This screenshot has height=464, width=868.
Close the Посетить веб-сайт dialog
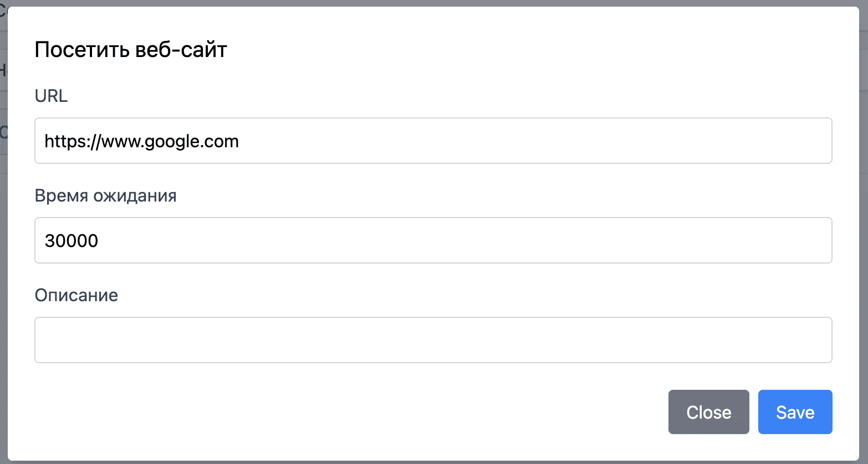pyautogui.click(x=708, y=412)
